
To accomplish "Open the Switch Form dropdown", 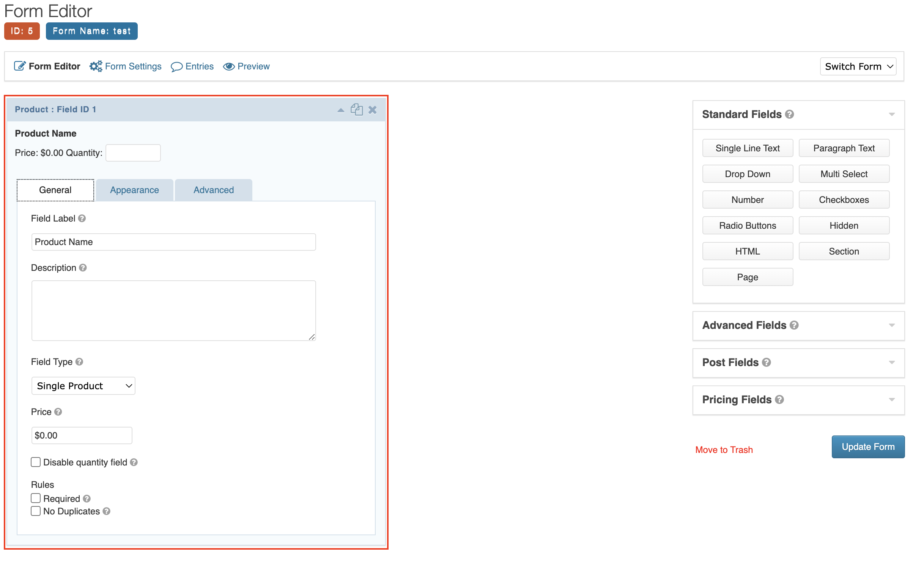I will pyautogui.click(x=858, y=65).
